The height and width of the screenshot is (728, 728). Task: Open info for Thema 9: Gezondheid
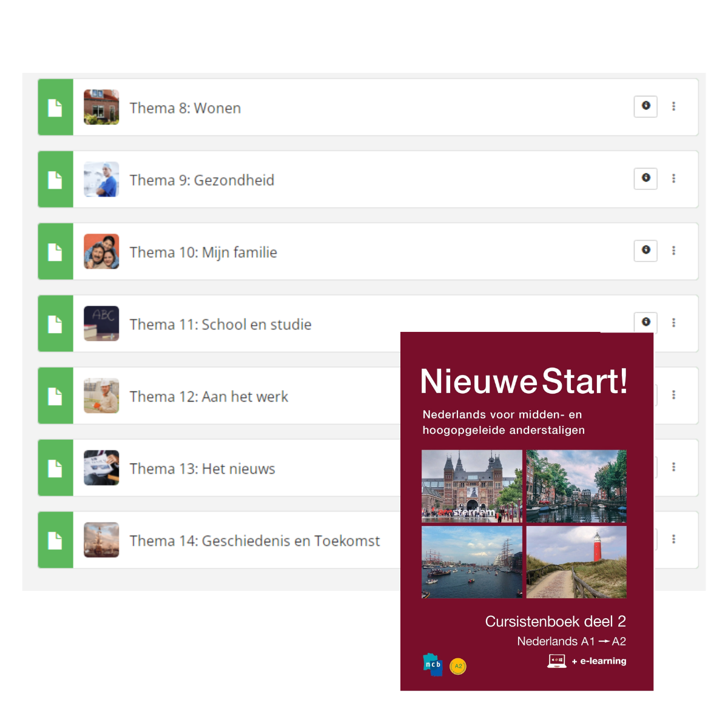(x=645, y=178)
